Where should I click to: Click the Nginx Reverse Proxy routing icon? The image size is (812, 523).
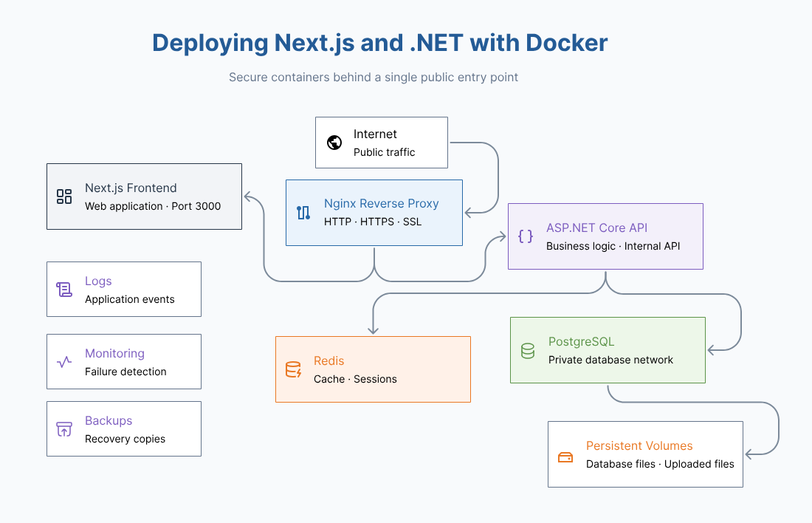(x=303, y=213)
